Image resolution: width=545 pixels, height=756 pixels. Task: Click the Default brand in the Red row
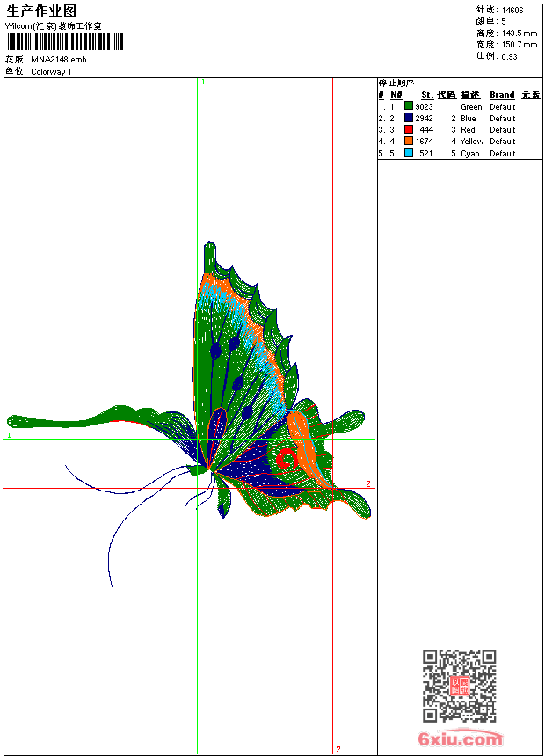pyautogui.click(x=502, y=129)
